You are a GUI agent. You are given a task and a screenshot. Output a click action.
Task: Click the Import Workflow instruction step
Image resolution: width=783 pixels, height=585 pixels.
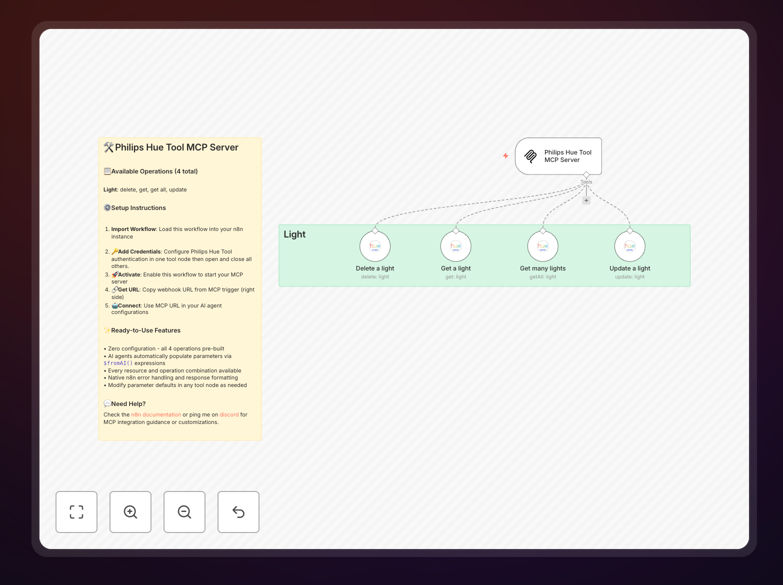[x=177, y=233]
